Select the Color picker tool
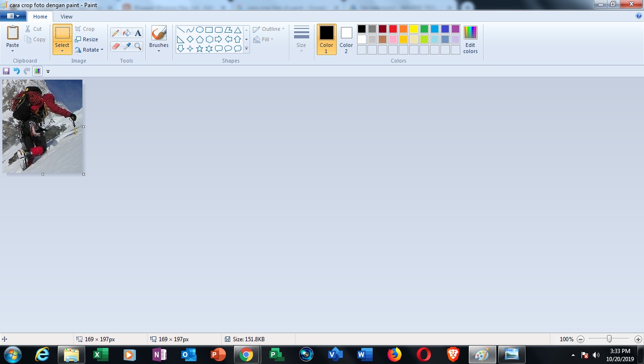The image size is (644, 364). [x=126, y=46]
